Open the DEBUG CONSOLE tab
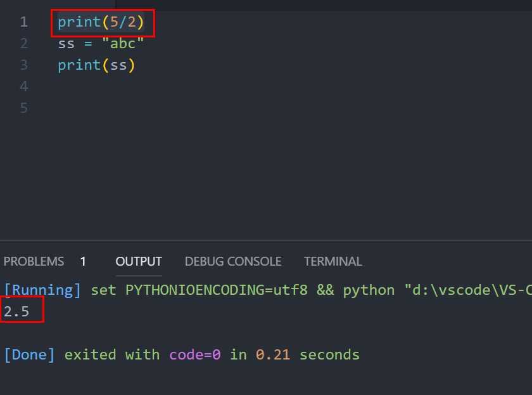 coord(233,261)
